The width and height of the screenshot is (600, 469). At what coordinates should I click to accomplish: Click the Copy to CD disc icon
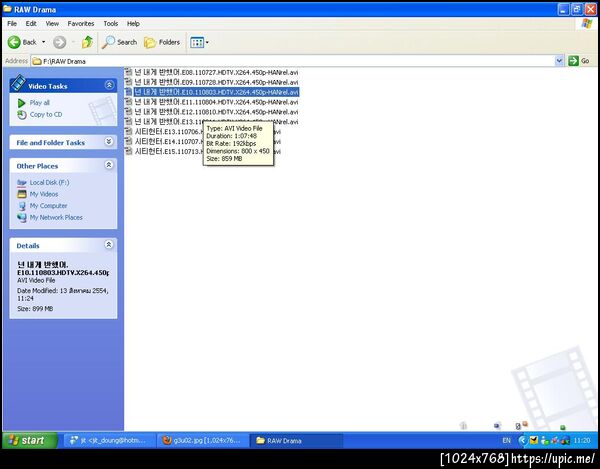pos(22,114)
